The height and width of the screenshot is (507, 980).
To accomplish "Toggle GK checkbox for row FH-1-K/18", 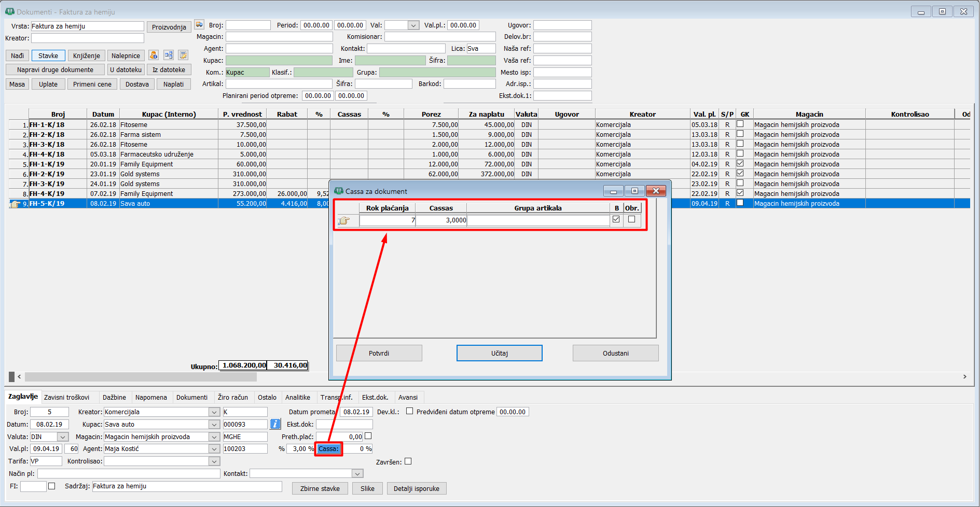I will 740,124.
